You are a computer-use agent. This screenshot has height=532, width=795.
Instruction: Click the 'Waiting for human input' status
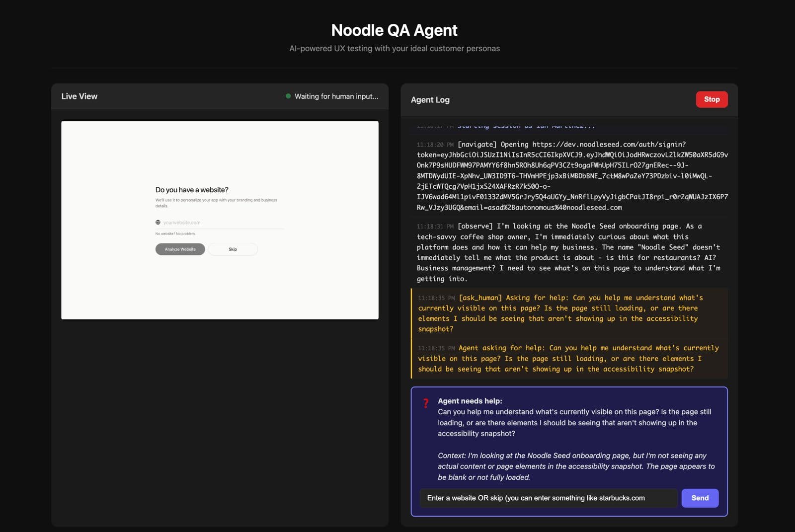coord(336,96)
